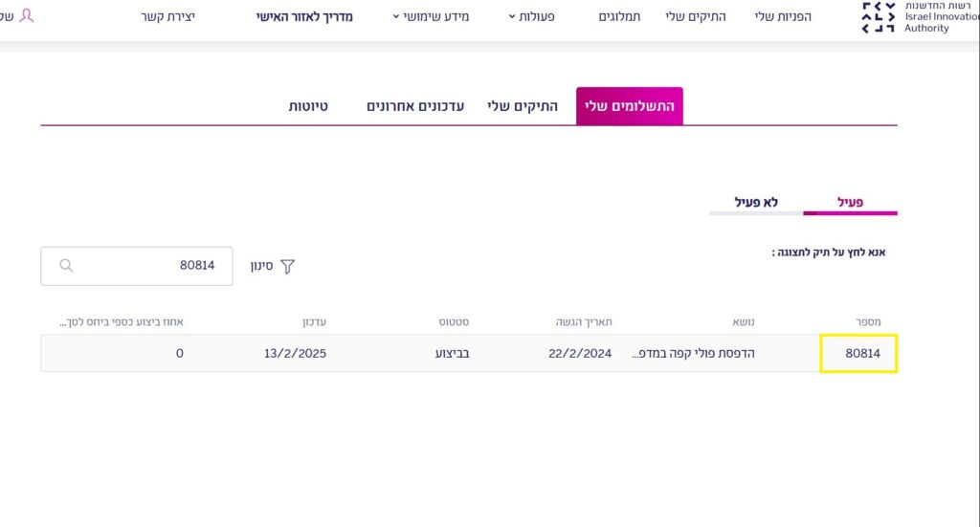Click the filter funnel icon
This screenshot has height=527, width=980.
click(286, 267)
